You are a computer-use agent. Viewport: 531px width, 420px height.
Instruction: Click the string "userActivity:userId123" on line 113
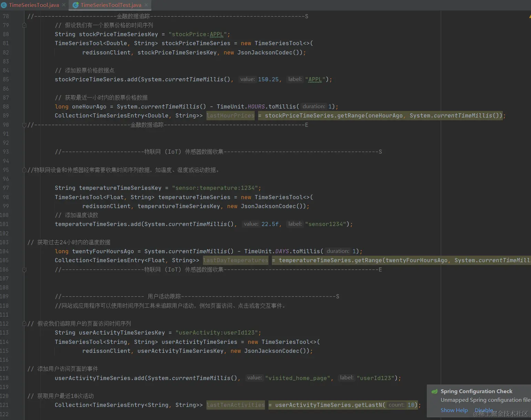(x=217, y=332)
